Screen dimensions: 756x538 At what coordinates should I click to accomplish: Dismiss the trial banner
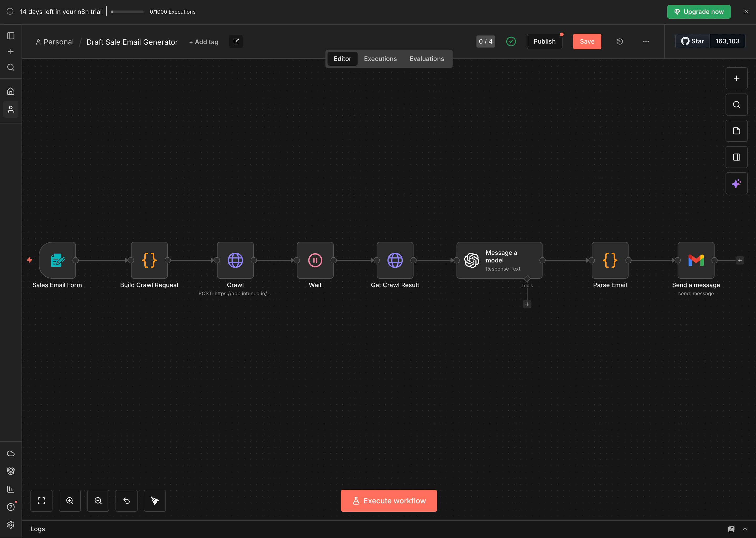point(746,12)
